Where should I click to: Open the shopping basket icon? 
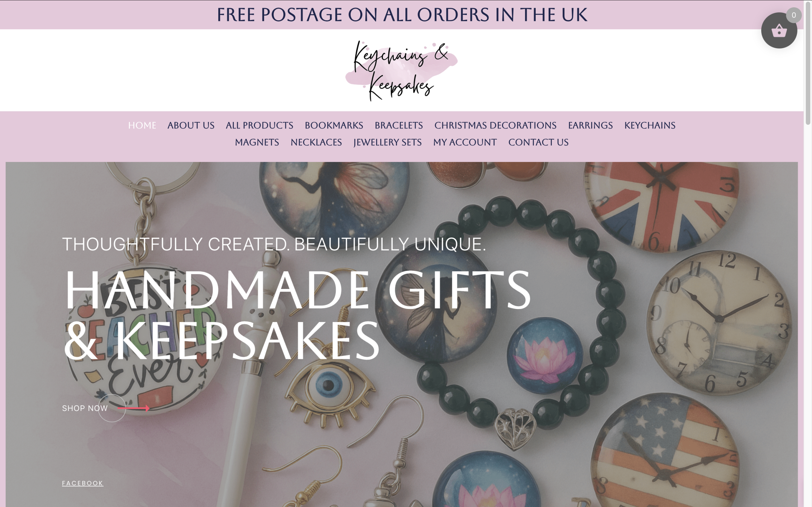click(779, 30)
